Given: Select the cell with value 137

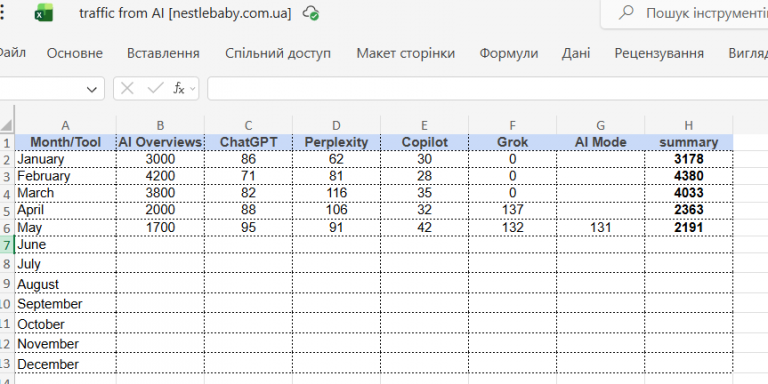Looking at the screenshot, I should [x=512, y=210].
